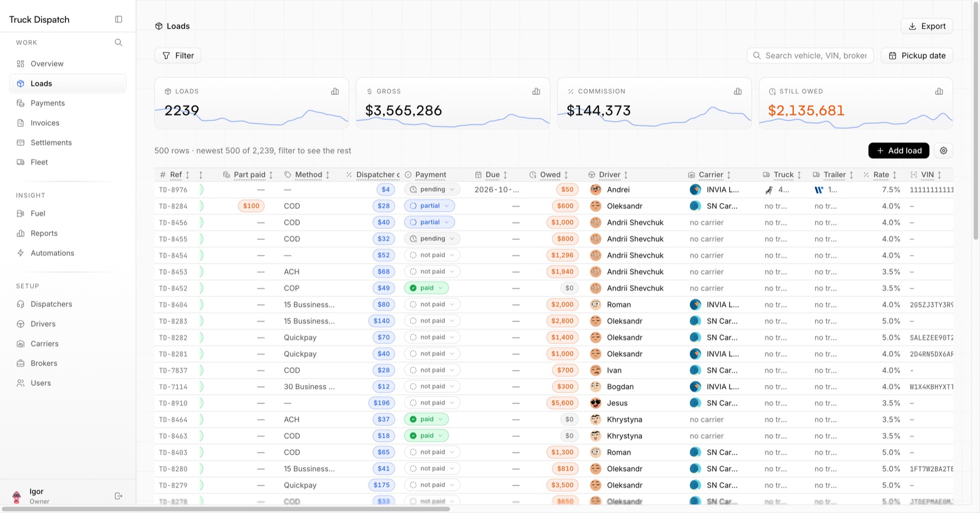Sort by Truck column arrows
Screen dimensions: 980x513
[799, 175]
